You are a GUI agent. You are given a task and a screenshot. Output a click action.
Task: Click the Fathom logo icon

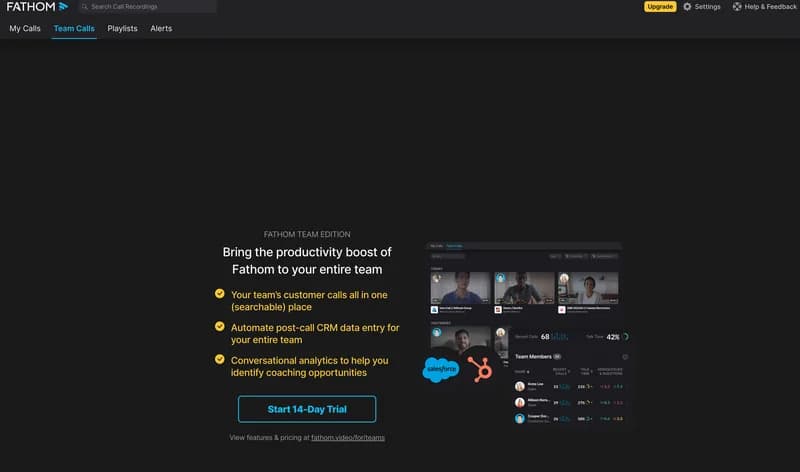coord(63,7)
